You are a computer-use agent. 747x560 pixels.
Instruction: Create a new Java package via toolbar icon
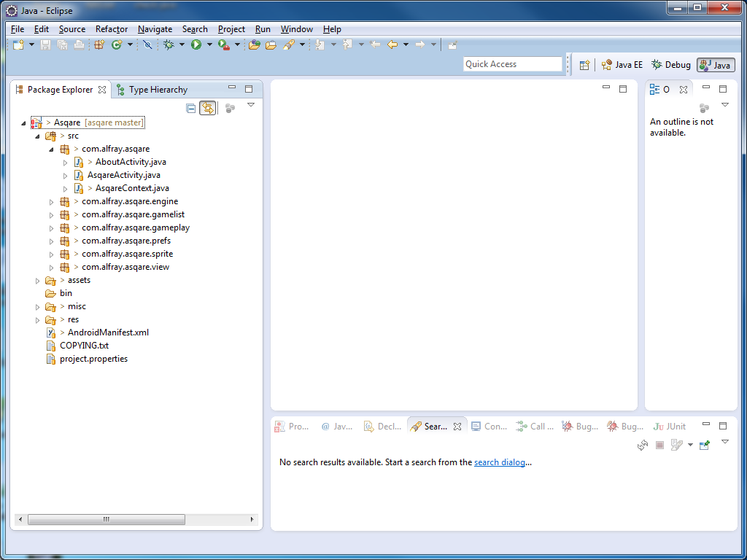[x=99, y=44]
